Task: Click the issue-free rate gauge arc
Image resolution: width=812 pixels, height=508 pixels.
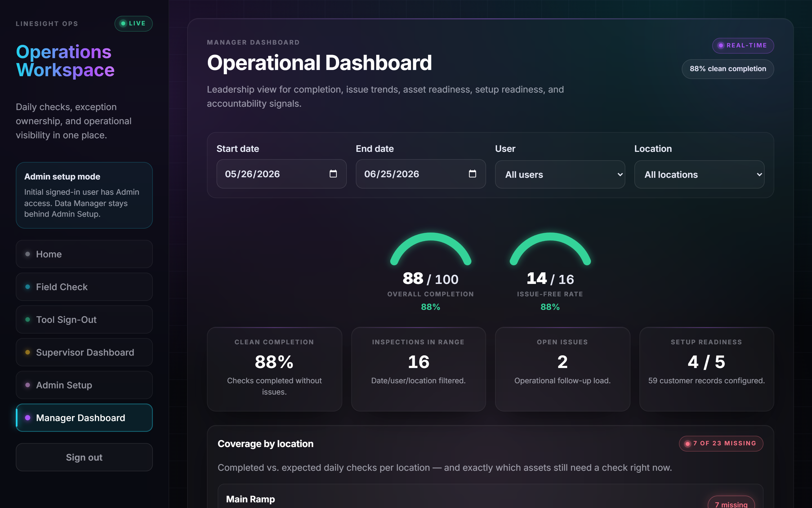Action: point(550,249)
